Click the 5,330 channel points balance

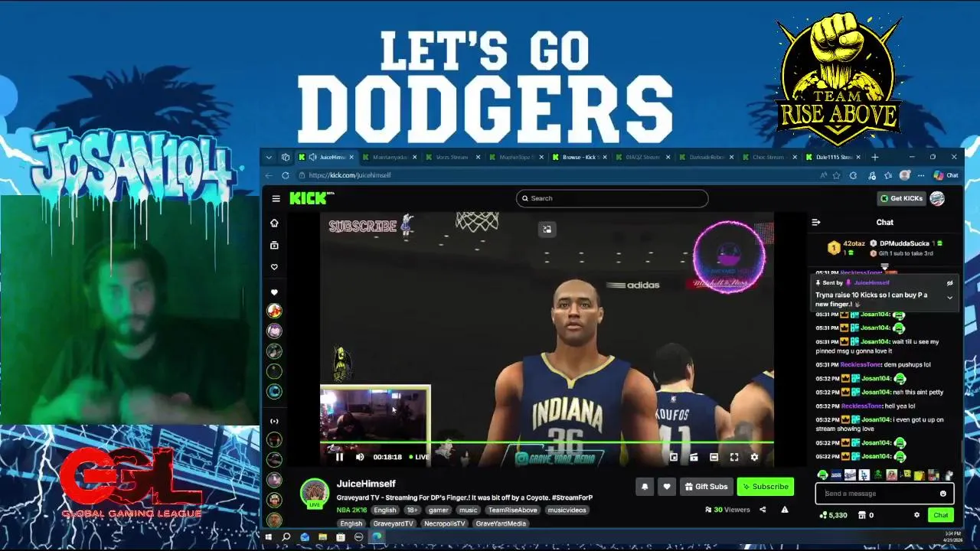(833, 515)
